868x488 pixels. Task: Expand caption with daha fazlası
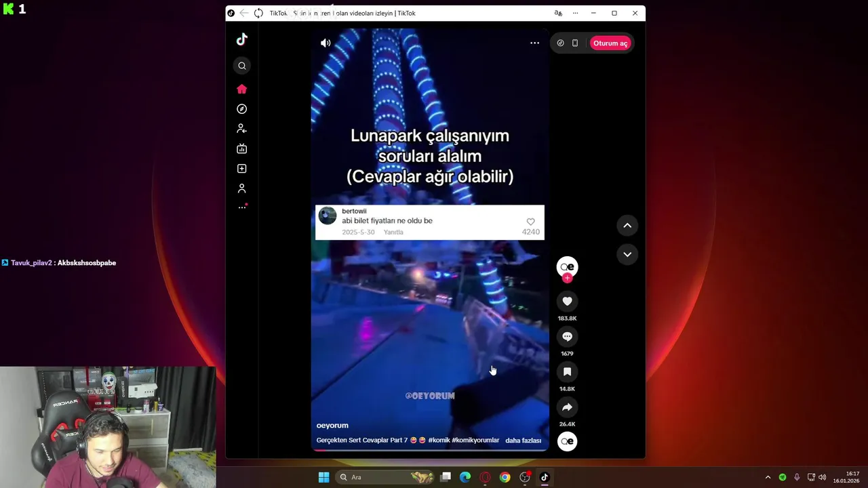coord(523,441)
